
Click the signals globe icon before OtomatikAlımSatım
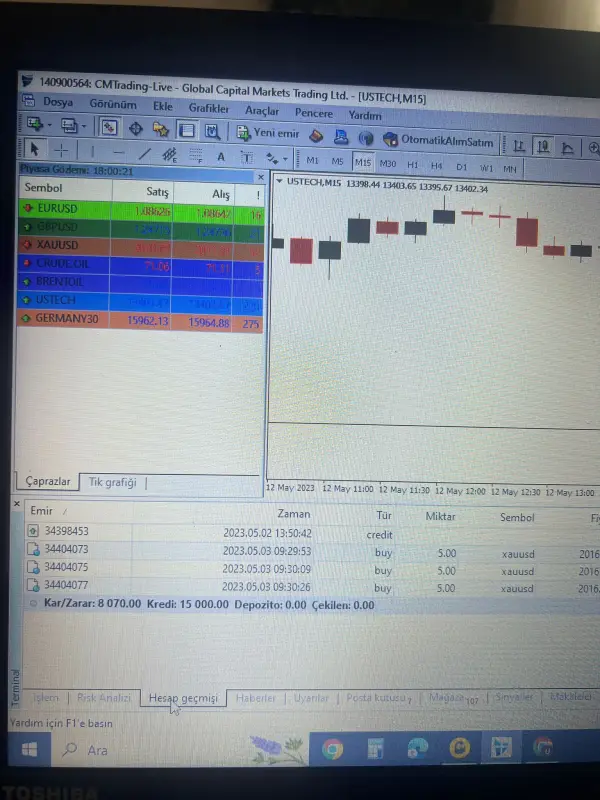coord(365,138)
